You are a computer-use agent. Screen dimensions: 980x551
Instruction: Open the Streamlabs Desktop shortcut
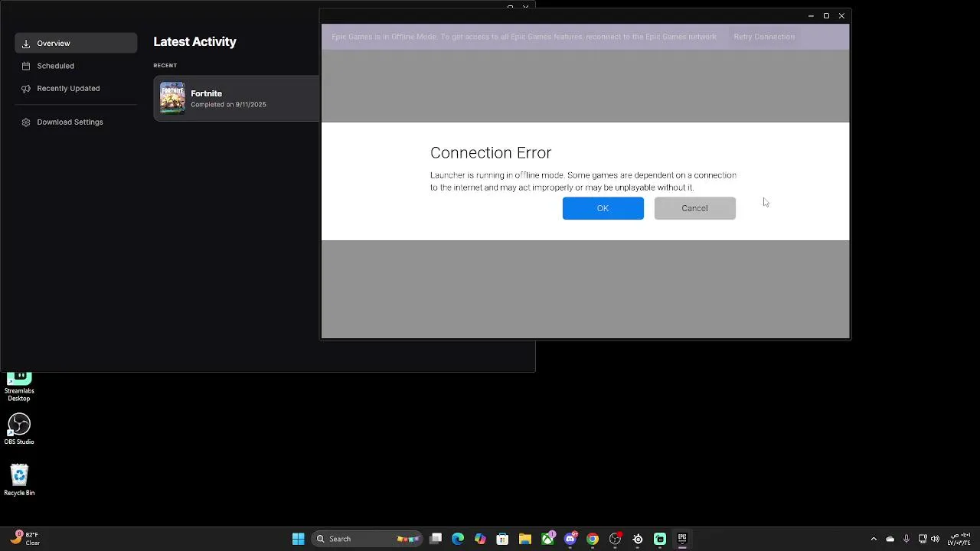click(x=19, y=386)
